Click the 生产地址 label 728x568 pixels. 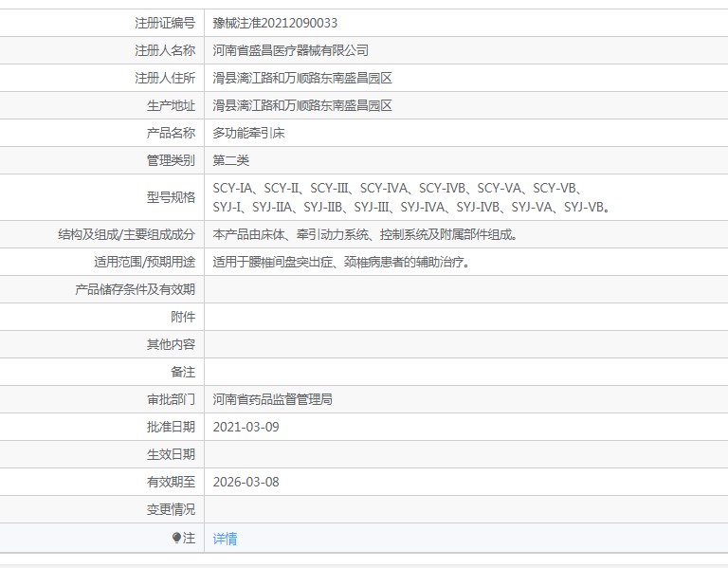point(171,105)
